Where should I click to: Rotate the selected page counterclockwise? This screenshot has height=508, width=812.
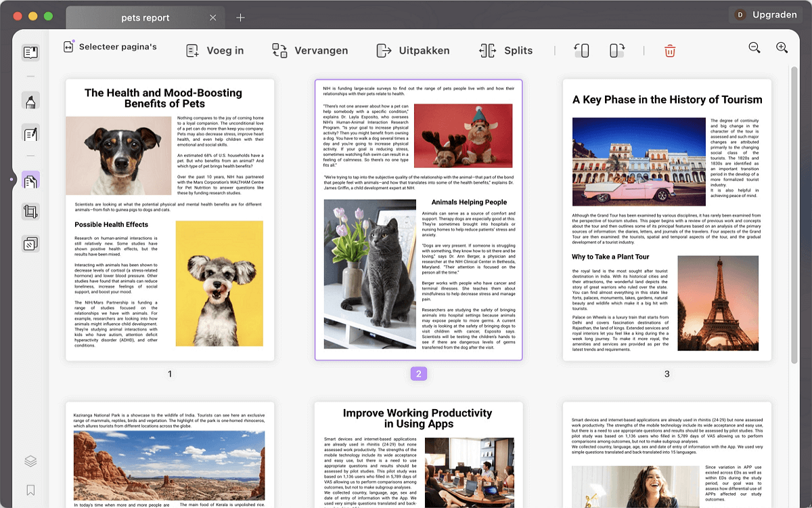(x=581, y=49)
